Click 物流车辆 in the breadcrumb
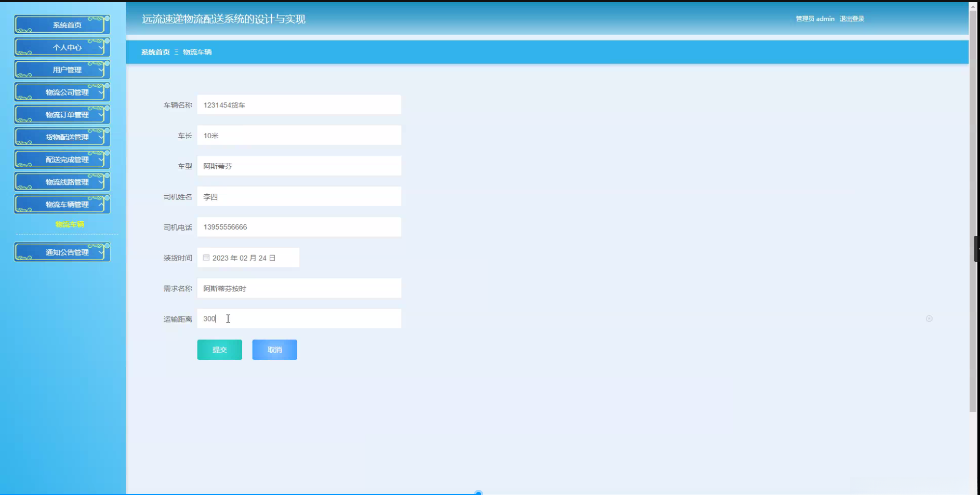This screenshot has width=980, height=495. point(197,52)
